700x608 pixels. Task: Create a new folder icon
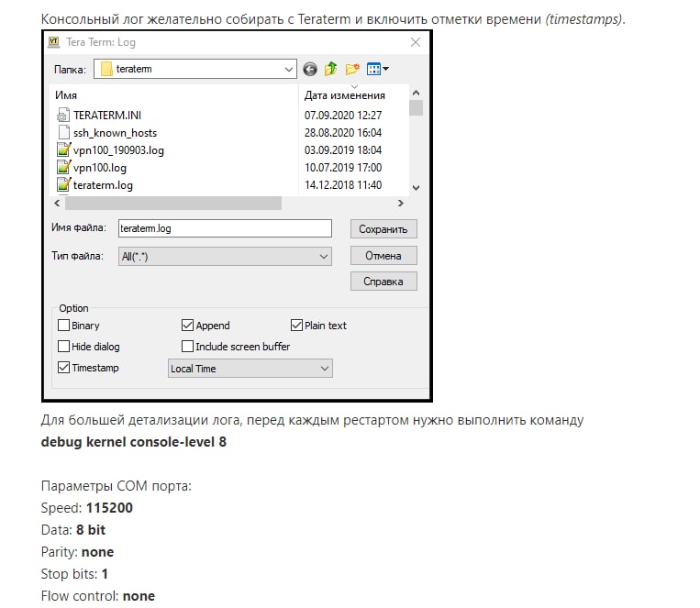pyautogui.click(x=352, y=69)
